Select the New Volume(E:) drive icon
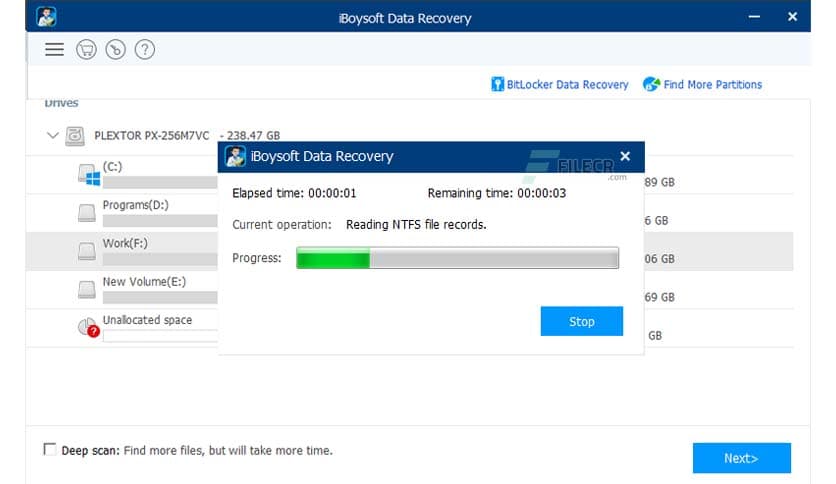 [86, 289]
